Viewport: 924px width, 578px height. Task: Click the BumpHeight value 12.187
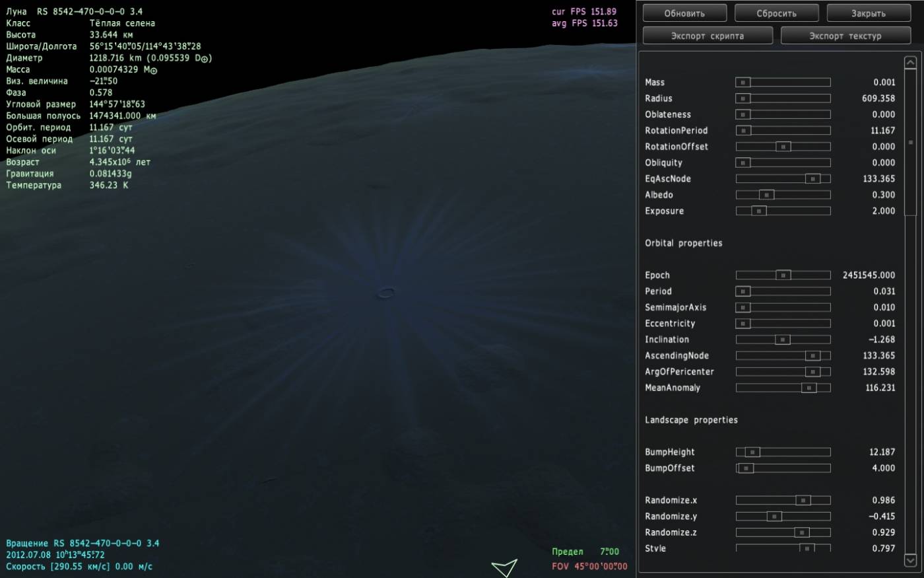point(882,452)
